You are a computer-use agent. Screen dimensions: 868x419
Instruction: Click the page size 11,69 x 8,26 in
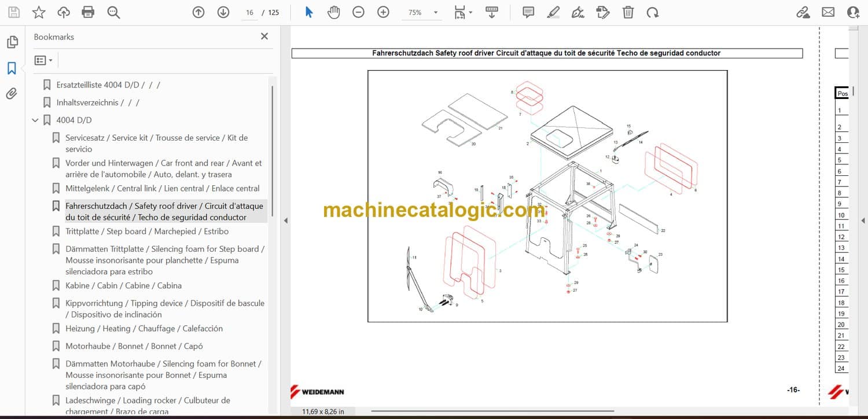coord(323,411)
